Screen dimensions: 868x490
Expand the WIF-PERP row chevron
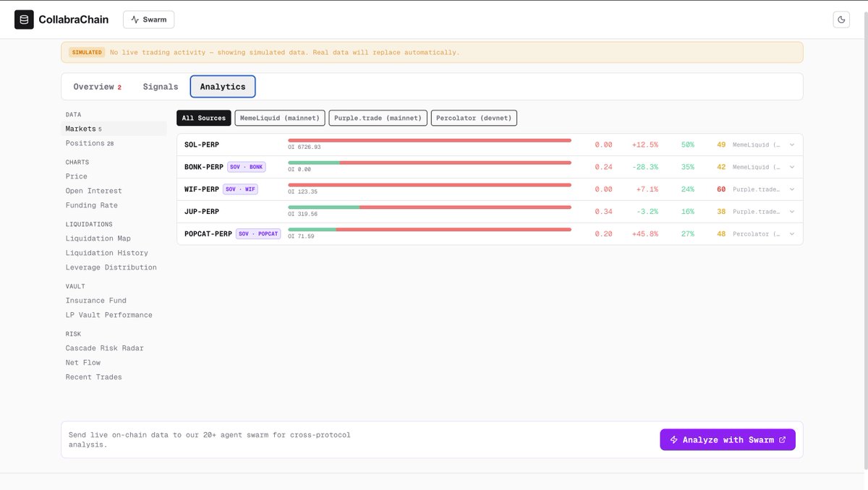[791, 189]
